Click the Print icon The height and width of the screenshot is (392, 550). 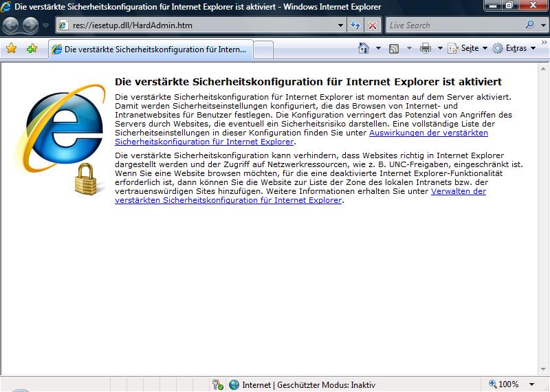(425, 48)
